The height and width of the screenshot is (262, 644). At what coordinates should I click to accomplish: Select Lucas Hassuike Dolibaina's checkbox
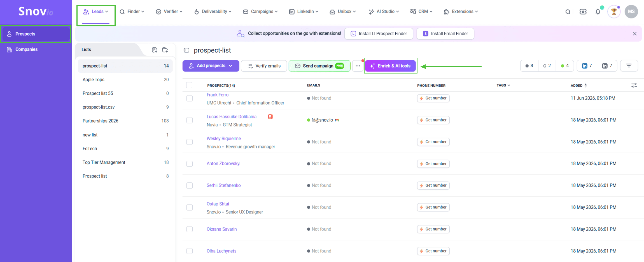click(190, 120)
